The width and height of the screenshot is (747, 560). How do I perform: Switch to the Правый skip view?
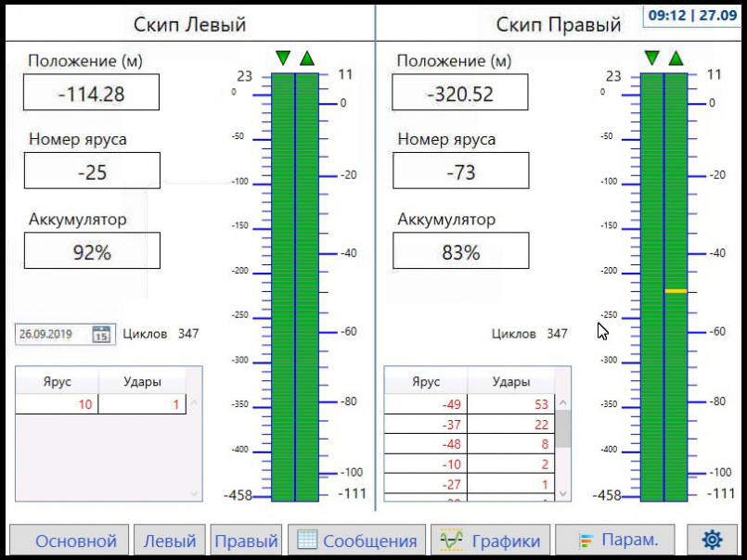click(x=246, y=541)
